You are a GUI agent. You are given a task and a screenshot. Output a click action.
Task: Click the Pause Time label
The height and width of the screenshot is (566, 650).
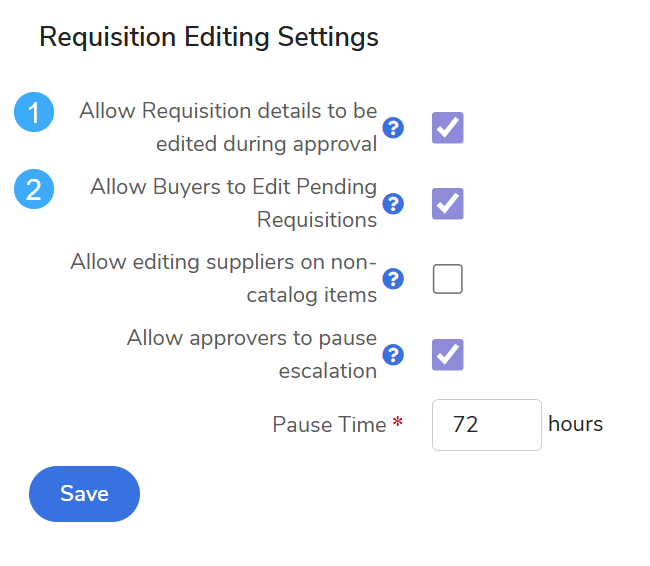(329, 425)
